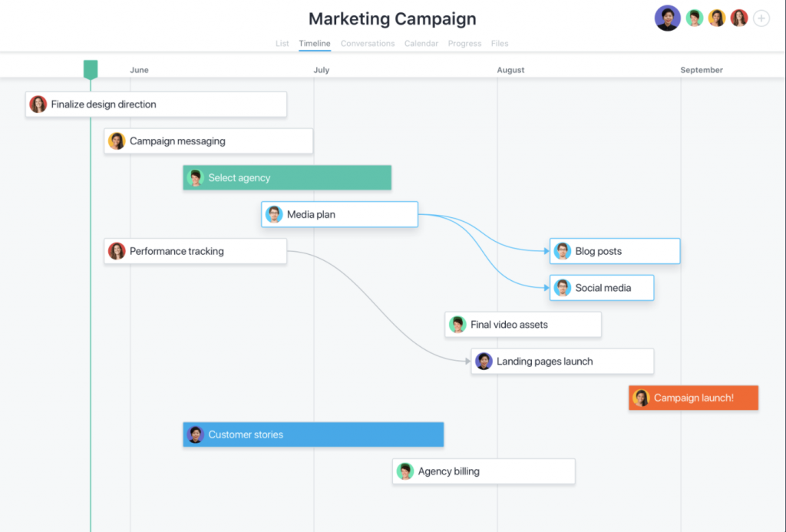Open the Landing pages launch task

pos(563,361)
